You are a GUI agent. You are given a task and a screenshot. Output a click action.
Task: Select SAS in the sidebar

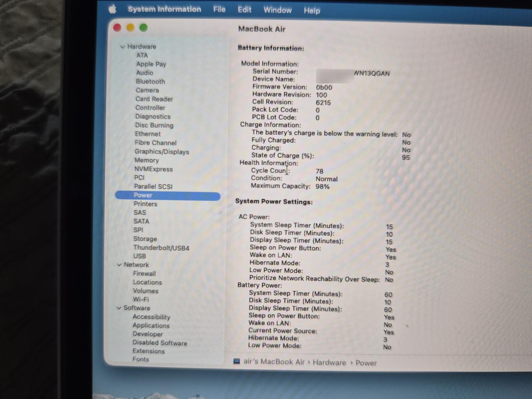(x=140, y=213)
